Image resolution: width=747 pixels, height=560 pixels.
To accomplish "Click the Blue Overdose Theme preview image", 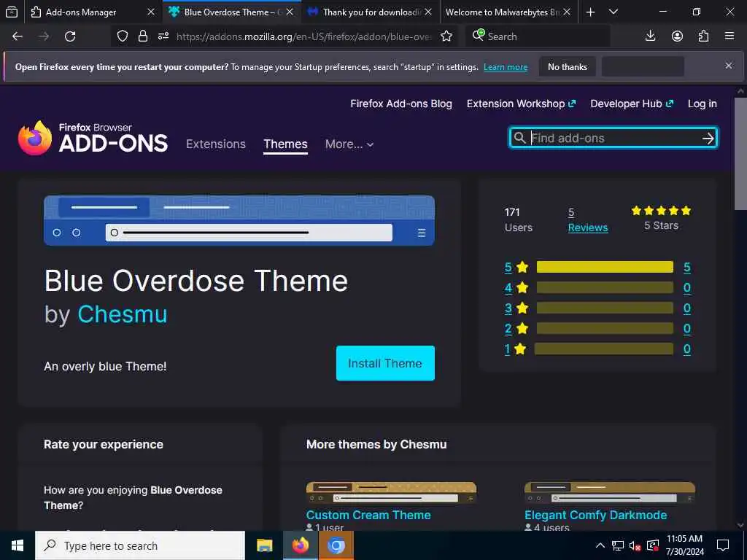I will point(239,220).
